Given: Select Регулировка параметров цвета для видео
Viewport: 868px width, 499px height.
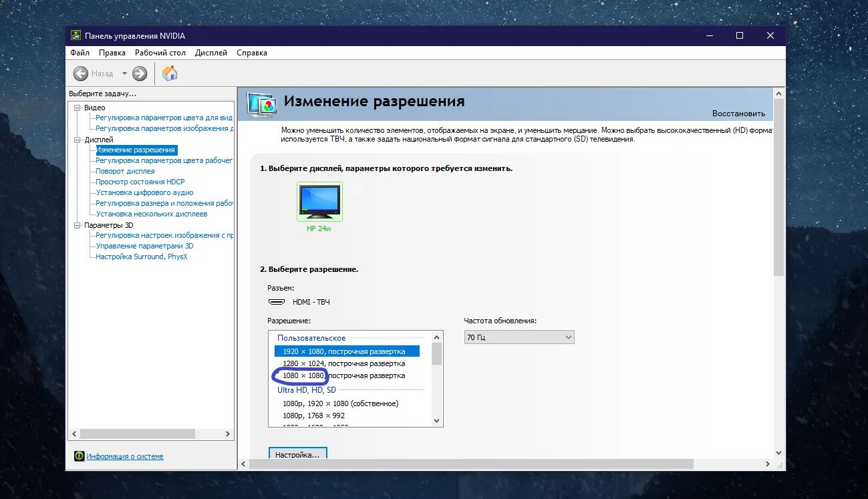Looking at the screenshot, I should point(164,118).
